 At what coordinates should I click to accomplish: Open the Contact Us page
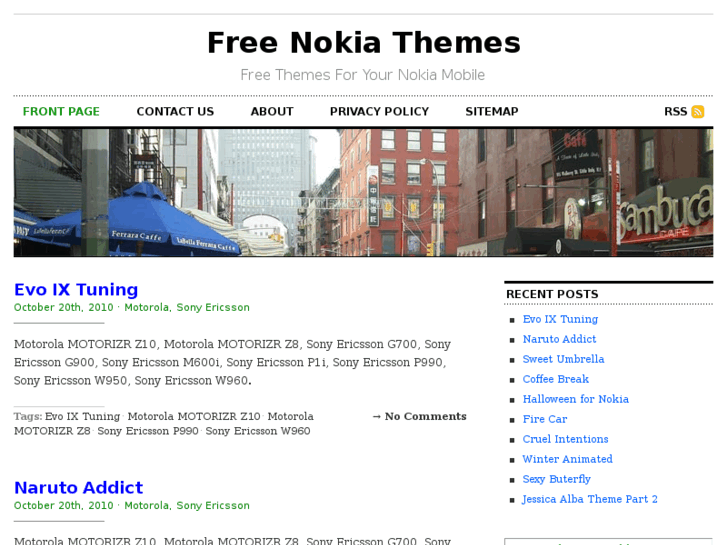pyautogui.click(x=175, y=112)
